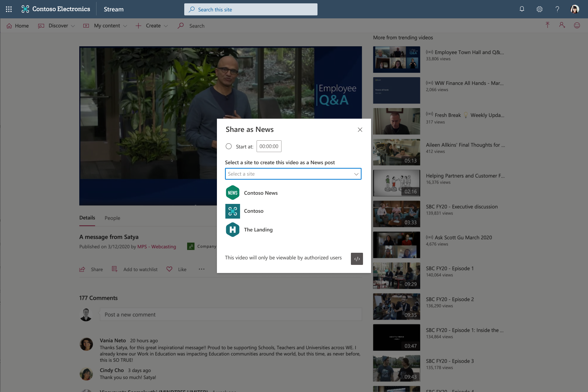588x392 pixels.
Task: Open the notifications bell icon
Action: tap(522, 9)
